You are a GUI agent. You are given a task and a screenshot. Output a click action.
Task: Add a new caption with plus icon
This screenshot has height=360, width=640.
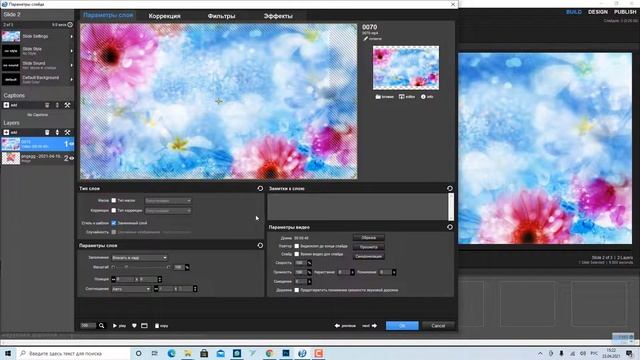(6, 105)
